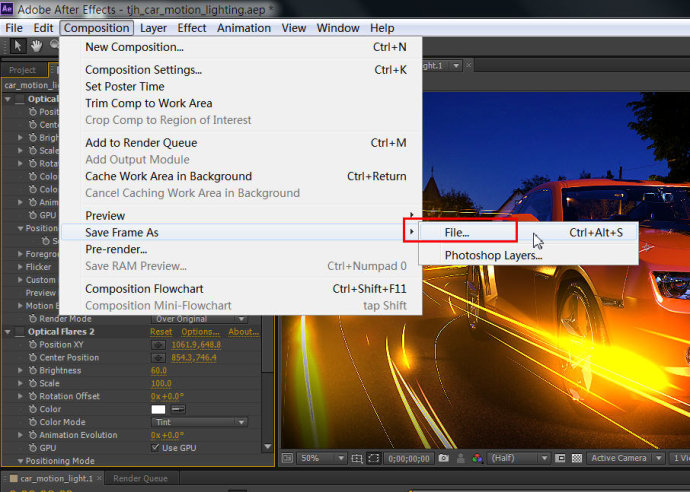Select Add to Render Queue
The width and height of the screenshot is (690, 492).
pos(241,143)
